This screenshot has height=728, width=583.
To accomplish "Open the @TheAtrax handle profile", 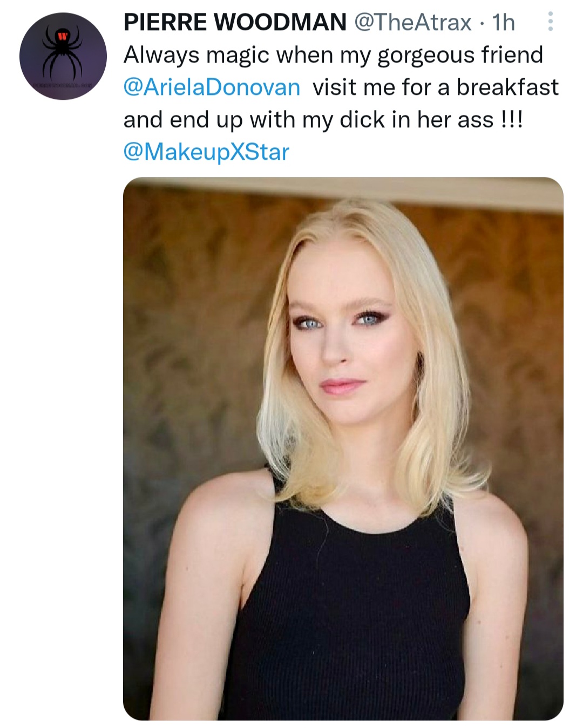I will click(412, 22).
